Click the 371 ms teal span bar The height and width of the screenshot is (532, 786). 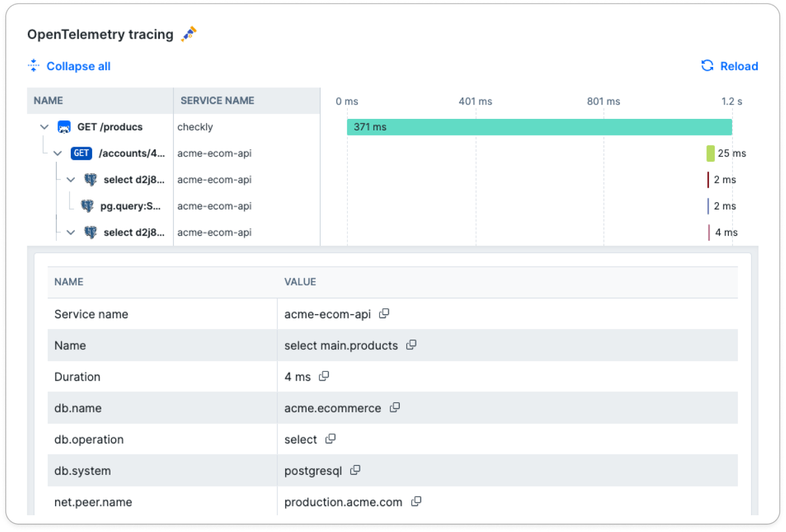(539, 127)
